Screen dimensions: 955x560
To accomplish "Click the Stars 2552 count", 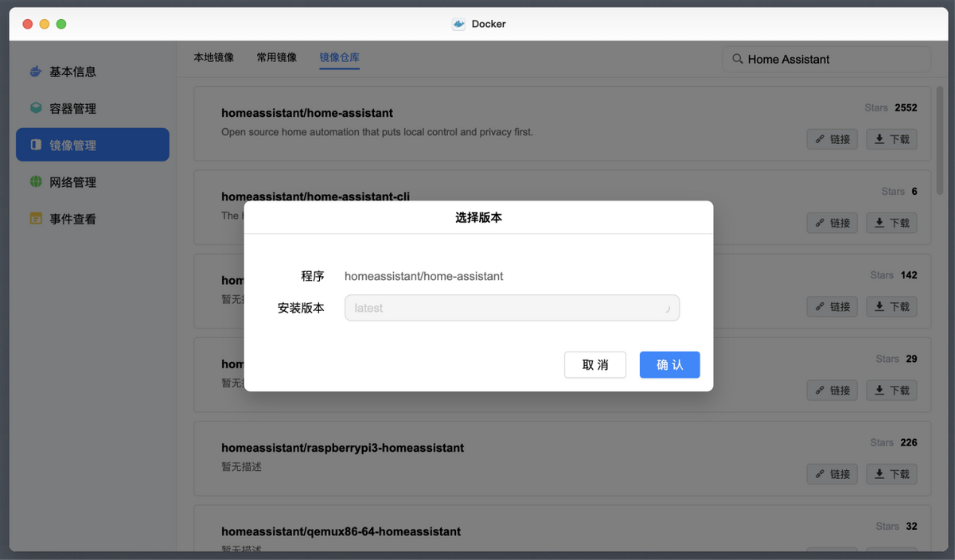I will pyautogui.click(x=891, y=107).
